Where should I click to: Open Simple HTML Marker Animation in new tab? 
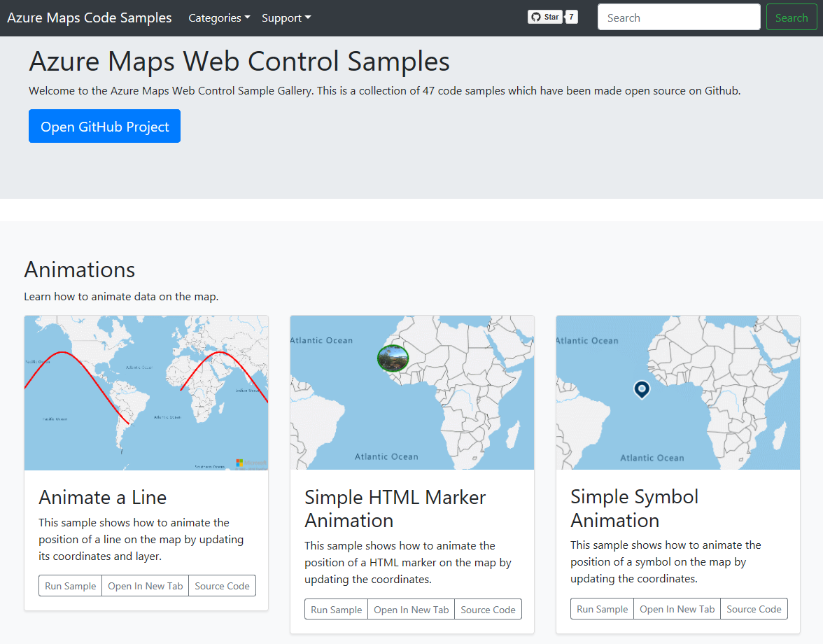coord(411,610)
